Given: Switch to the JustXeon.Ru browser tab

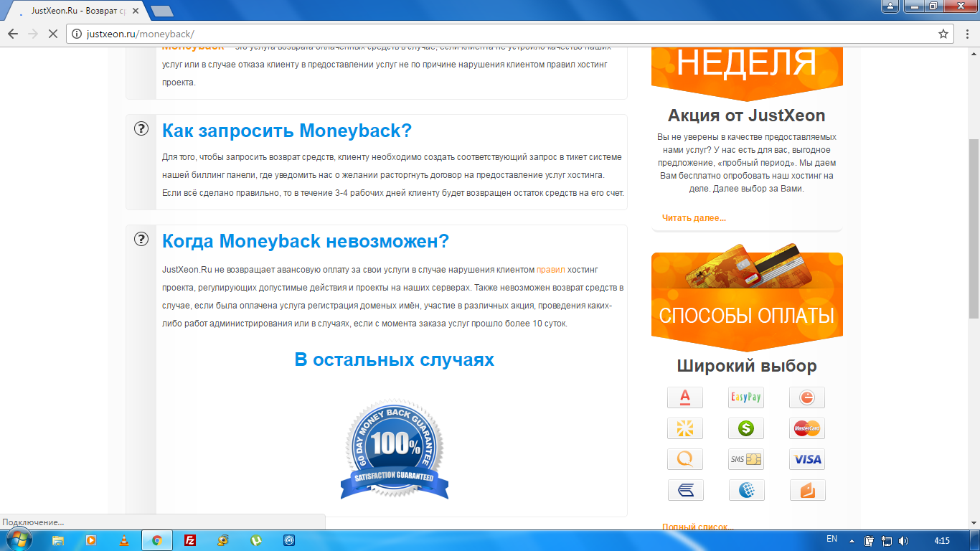Looking at the screenshot, I should [75, 11].
